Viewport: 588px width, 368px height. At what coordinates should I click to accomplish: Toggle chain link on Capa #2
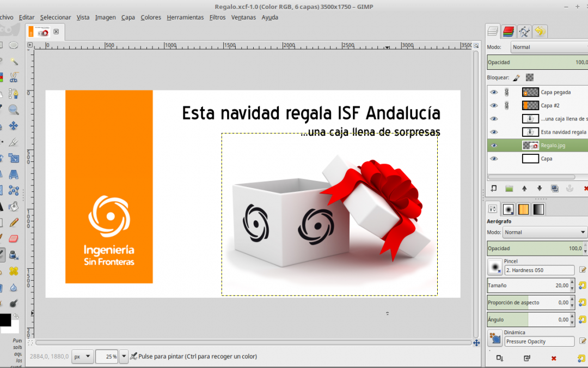(x=506, y=105)
